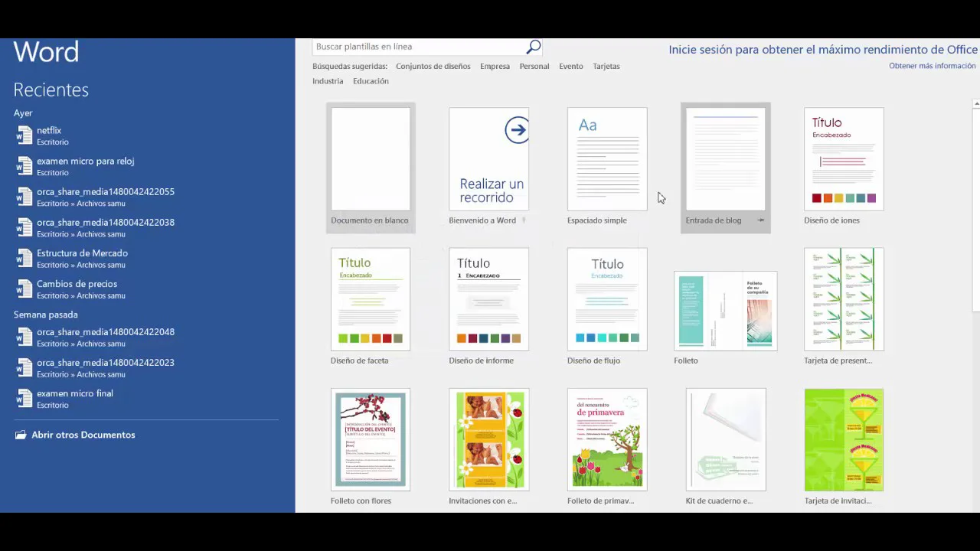Select the Educación suggested search
The image size is (980, 551).
tap(371, 81)
